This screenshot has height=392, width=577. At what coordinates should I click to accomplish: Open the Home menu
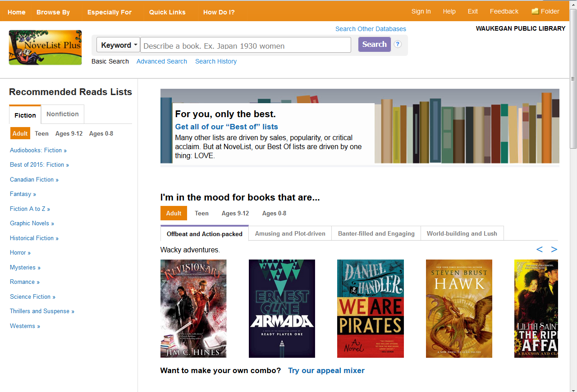tap(17, 12)
